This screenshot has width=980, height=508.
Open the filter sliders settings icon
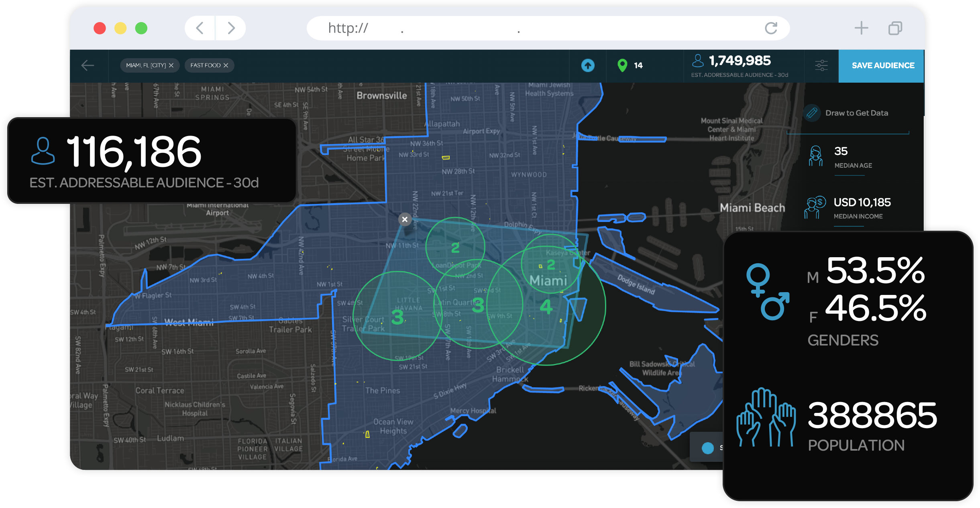821,65
